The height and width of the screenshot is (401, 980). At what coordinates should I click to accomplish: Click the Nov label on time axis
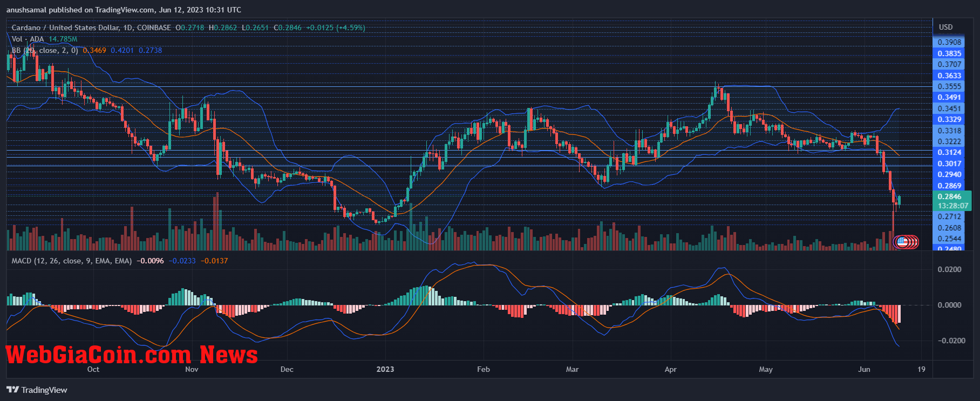pyautogui.click(x=192, y=369)
